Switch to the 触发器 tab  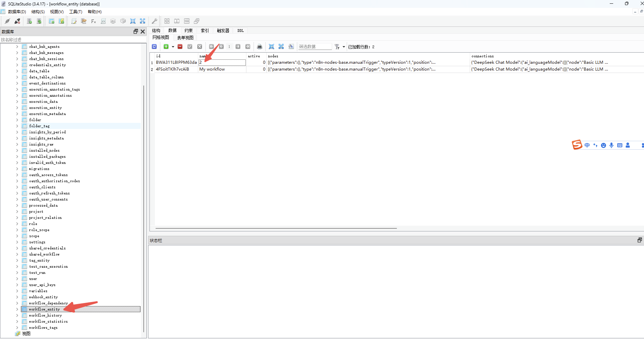tap(223, 31)
